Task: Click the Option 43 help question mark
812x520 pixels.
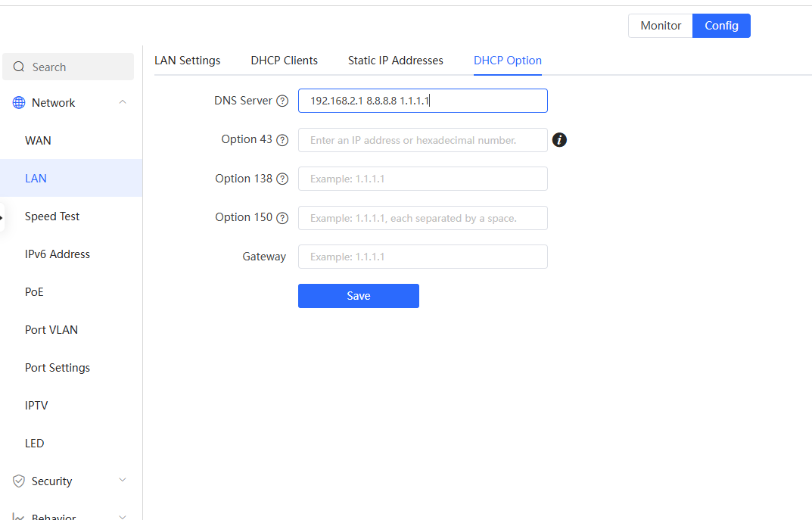Action: pyautogui.click(x=282, y=140)
